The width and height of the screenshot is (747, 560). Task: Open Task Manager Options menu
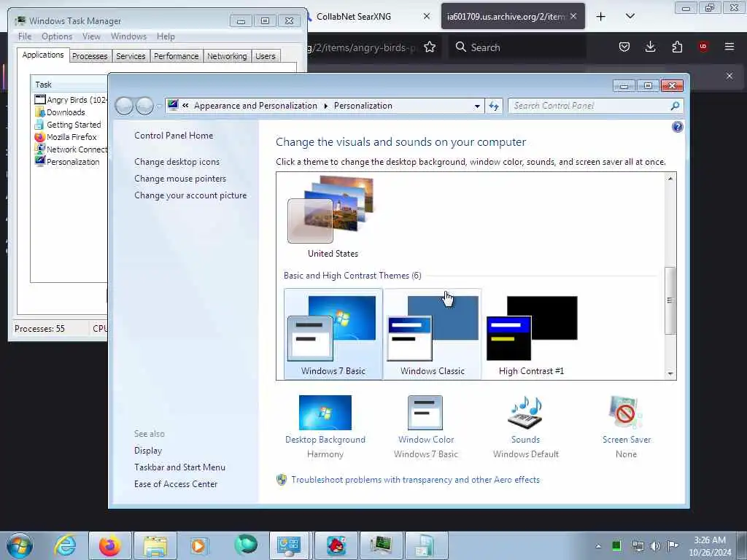57,36
